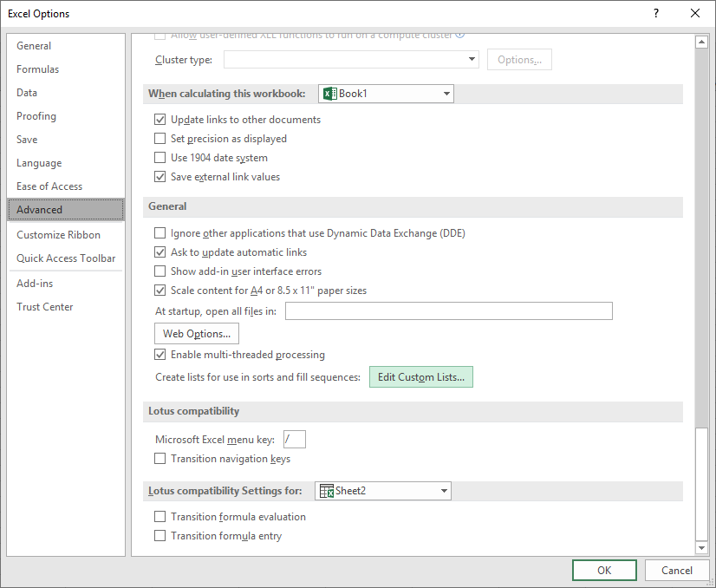
Task: Click the Book1 workbook Excel icon
Action: 329,94
